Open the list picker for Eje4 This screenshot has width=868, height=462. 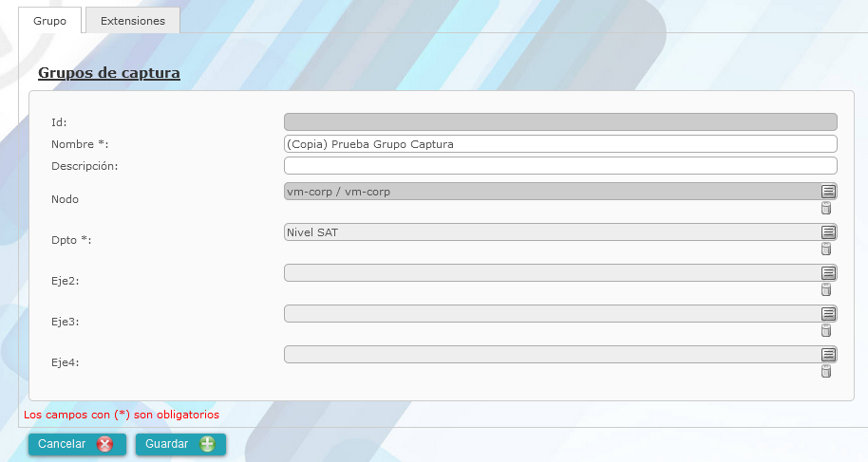[828, 355]
